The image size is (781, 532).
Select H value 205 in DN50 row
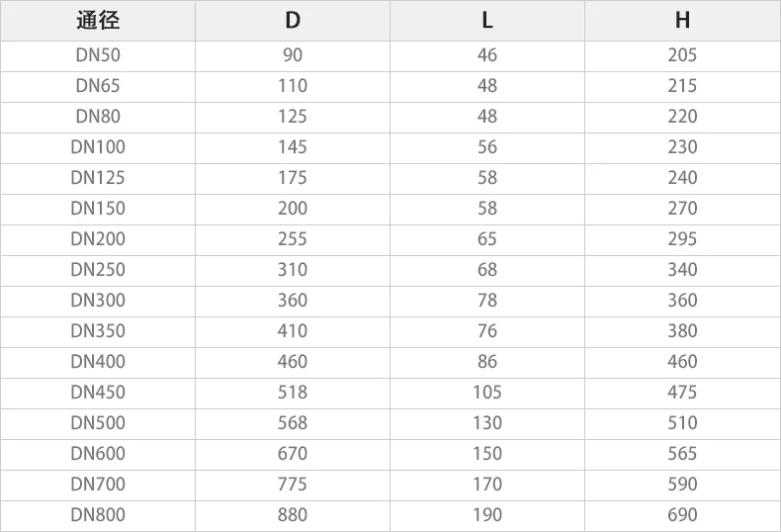(x=682, y=55)
